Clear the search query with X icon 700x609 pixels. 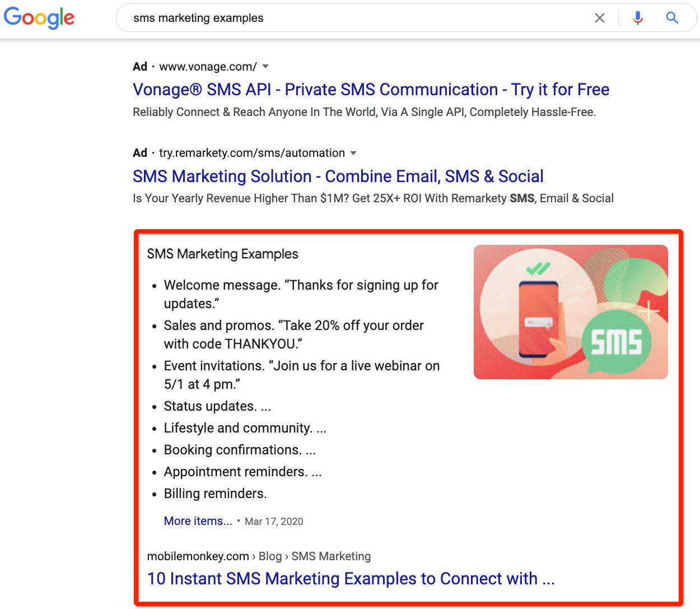[600, 18]
